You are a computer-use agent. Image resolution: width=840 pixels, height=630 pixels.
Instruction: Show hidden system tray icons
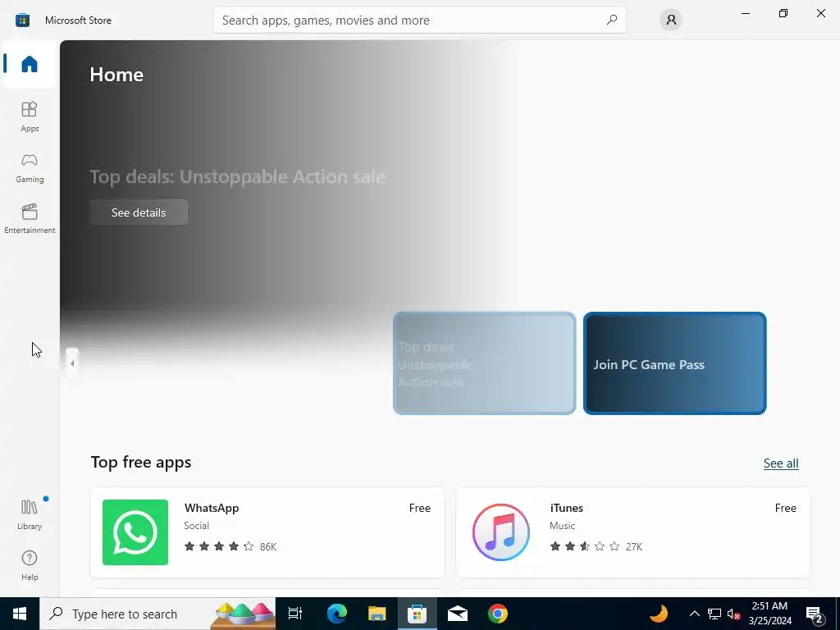[x=694, y=614]
